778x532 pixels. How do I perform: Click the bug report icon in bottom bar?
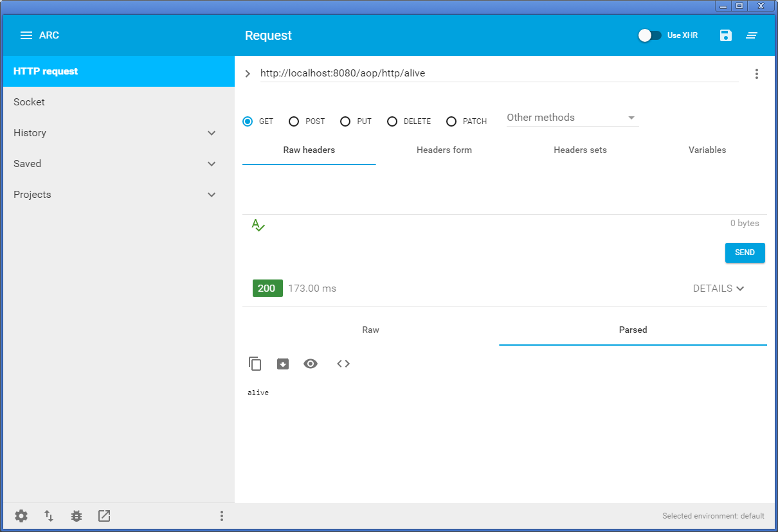(x=77, y=516)
